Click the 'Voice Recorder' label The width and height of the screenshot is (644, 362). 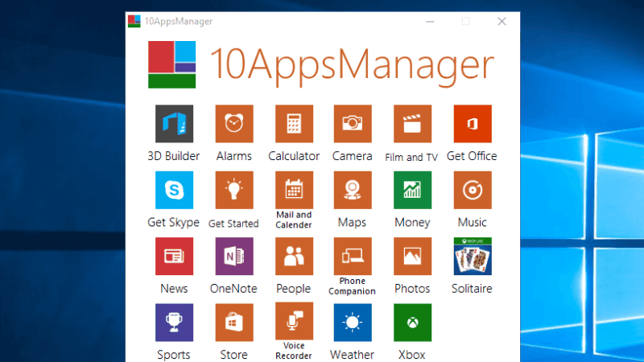(x=294, y=351)
